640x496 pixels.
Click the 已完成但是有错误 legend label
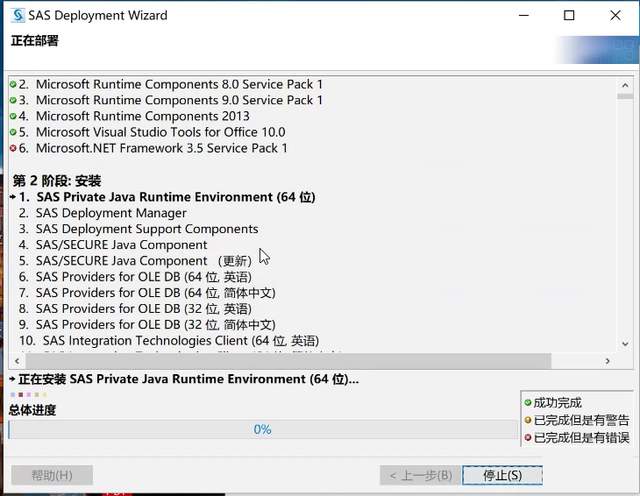click(x=582, y=438)
